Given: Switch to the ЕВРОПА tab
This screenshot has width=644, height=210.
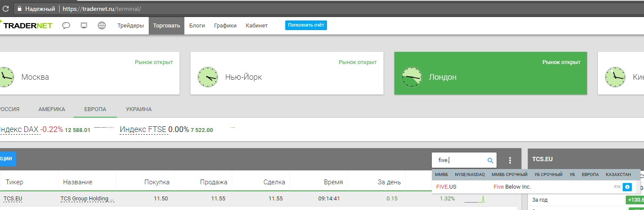Looking at the screenshot, I should (95, 109).
